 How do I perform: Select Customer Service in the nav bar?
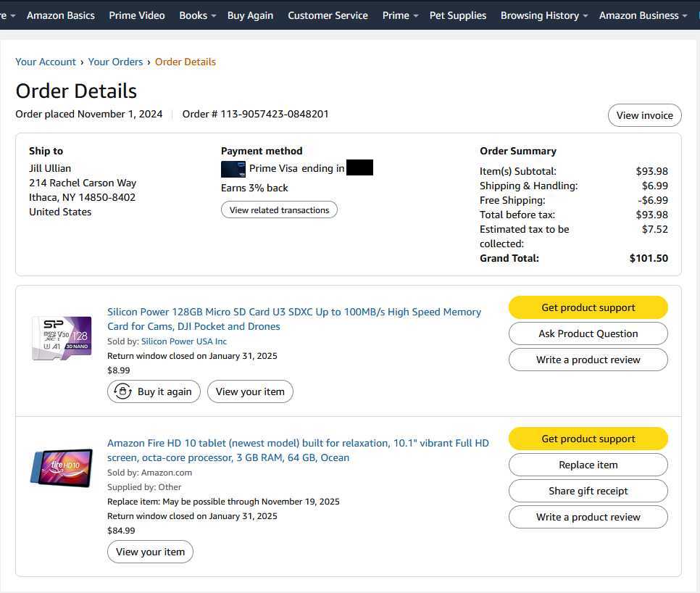pyautogui.click(x=328, y=15)
